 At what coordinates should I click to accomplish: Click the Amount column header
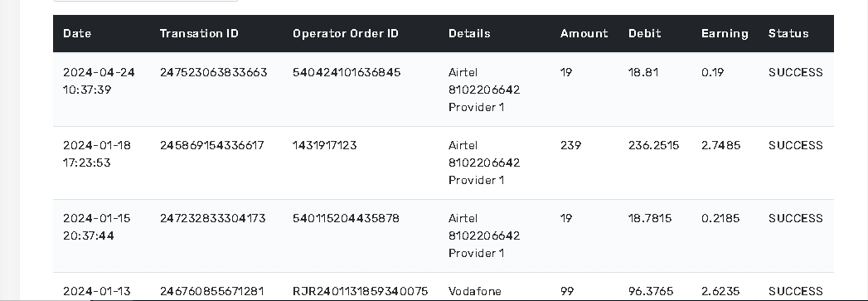pos(584,33)
